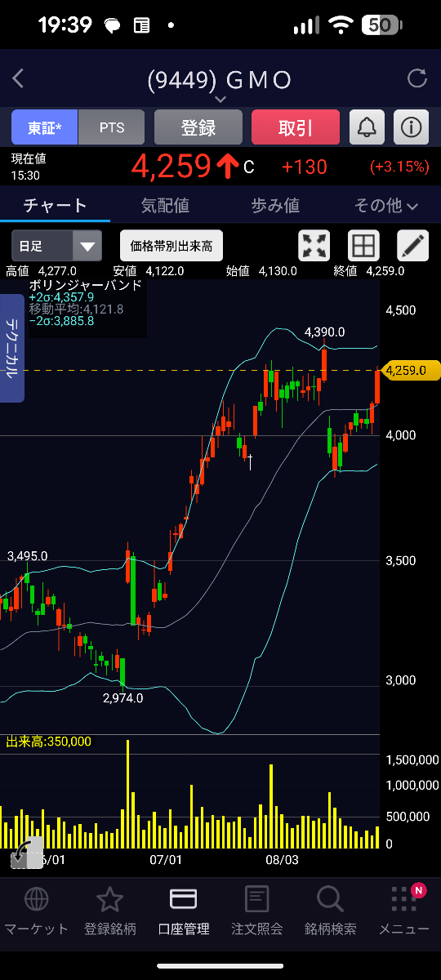Switch to the 歩み値 tab
The height and width of the screenshot is (980, 441).
pyautogui.click(x=275, y=206)
